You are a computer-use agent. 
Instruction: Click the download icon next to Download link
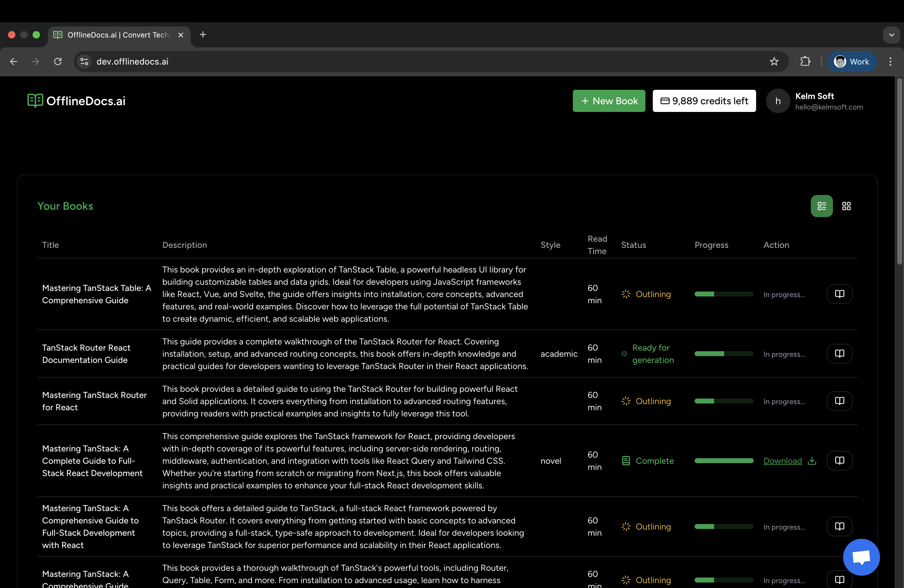click(x=812, y=461)
